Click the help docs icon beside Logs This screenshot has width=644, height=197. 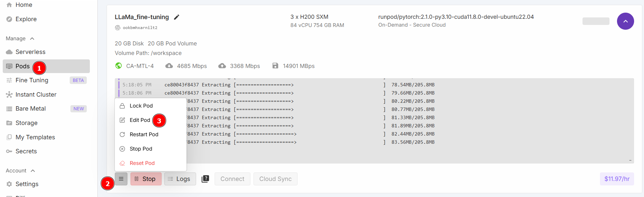[205, 179]
